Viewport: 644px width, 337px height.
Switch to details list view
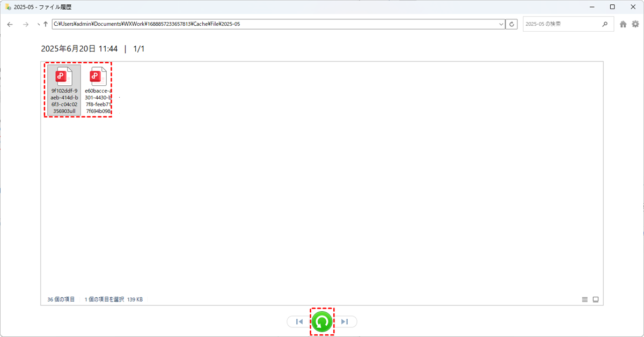click(x=584, y=299)
